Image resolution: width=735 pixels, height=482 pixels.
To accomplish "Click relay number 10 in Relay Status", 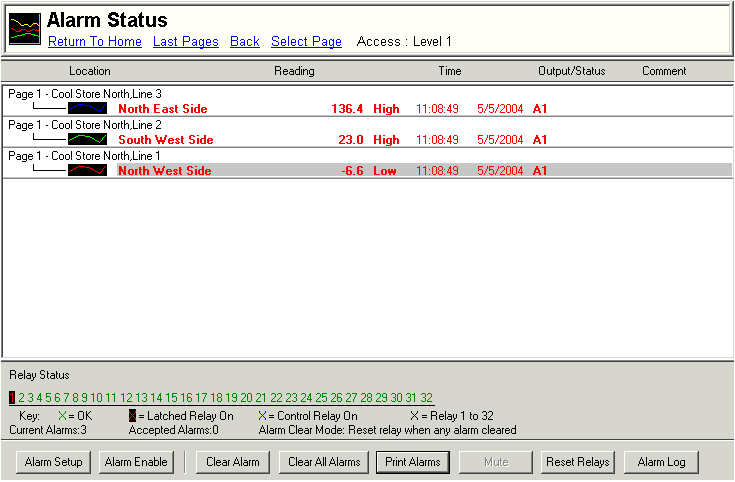I will [97, 398].
